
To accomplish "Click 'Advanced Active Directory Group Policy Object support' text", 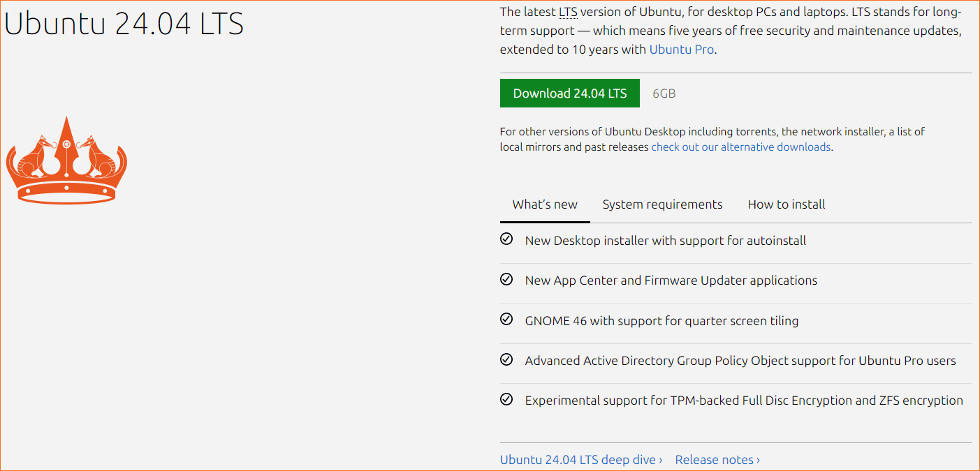I will coord(740,361).
